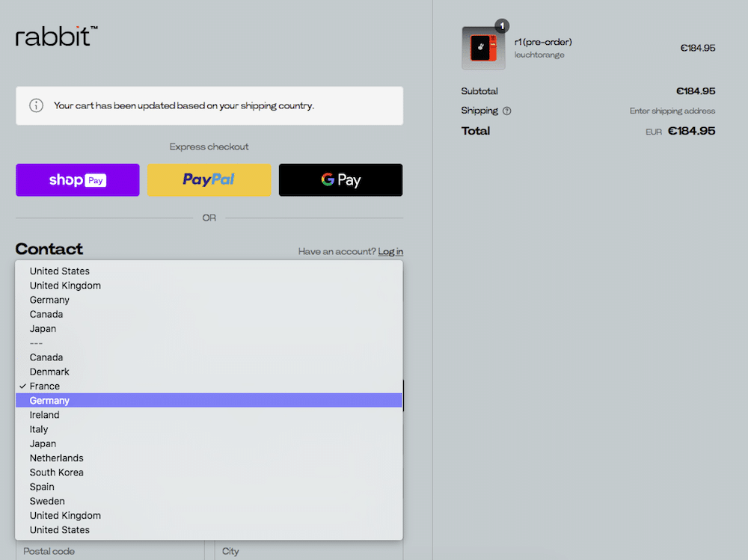
Task: Follow the Log in link
Action: coord(390,251)
